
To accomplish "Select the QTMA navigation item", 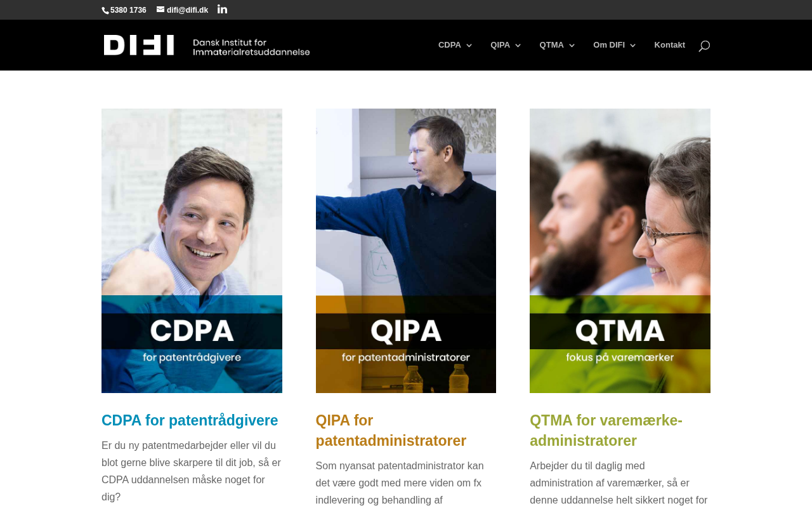I will 551,45.
